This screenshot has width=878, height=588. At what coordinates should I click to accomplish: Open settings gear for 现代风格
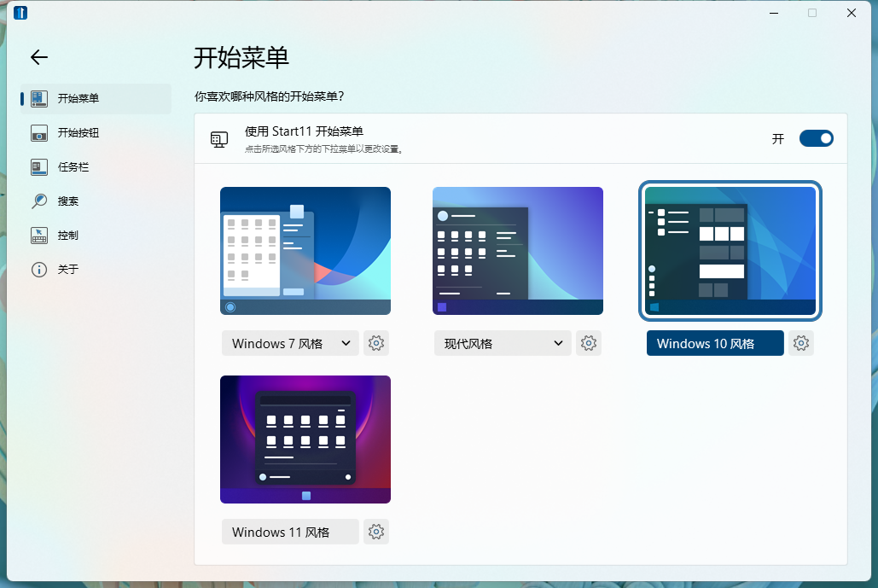pos(588,343)
